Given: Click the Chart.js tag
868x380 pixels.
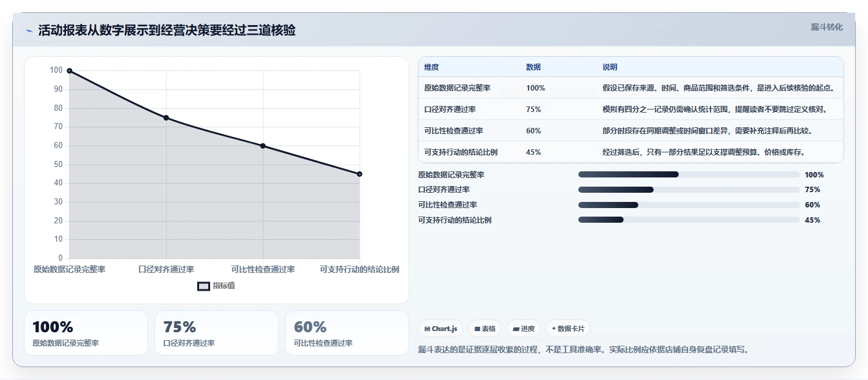Looking at the screenshot, I should pyautogui.click(x=440, y=329).
